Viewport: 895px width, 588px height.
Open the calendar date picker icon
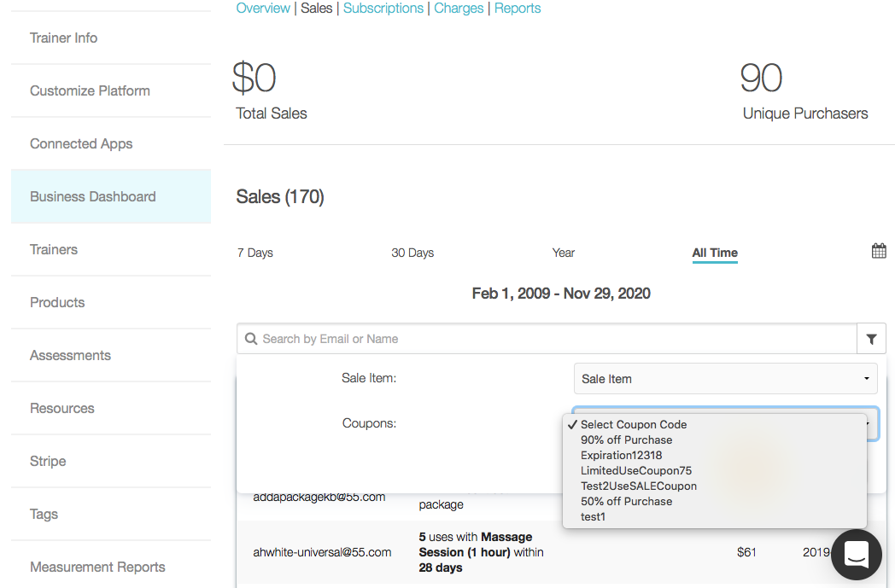[x=879, y=251]
